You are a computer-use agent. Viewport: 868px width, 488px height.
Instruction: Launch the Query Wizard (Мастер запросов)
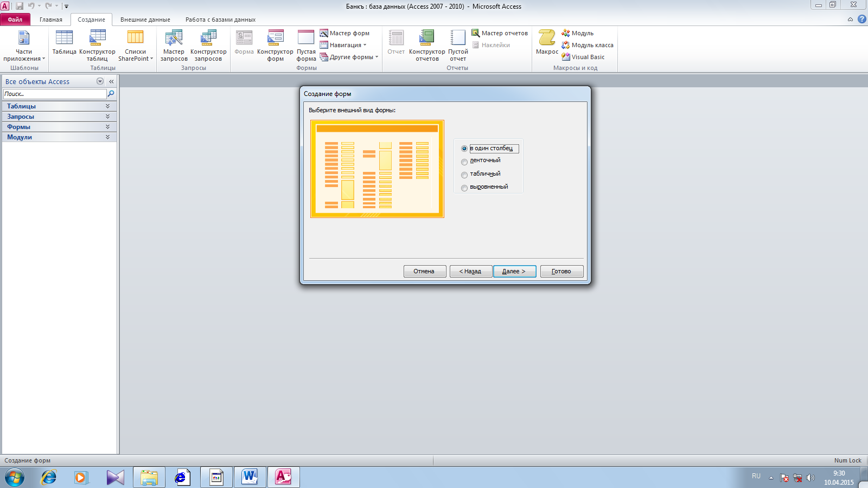click(174, 46)
